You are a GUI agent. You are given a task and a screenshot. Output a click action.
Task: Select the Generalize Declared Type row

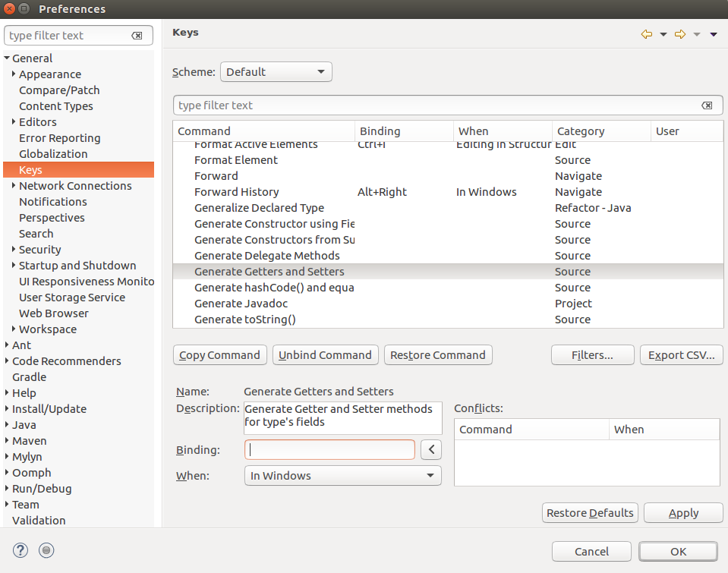tap(448, 207)
